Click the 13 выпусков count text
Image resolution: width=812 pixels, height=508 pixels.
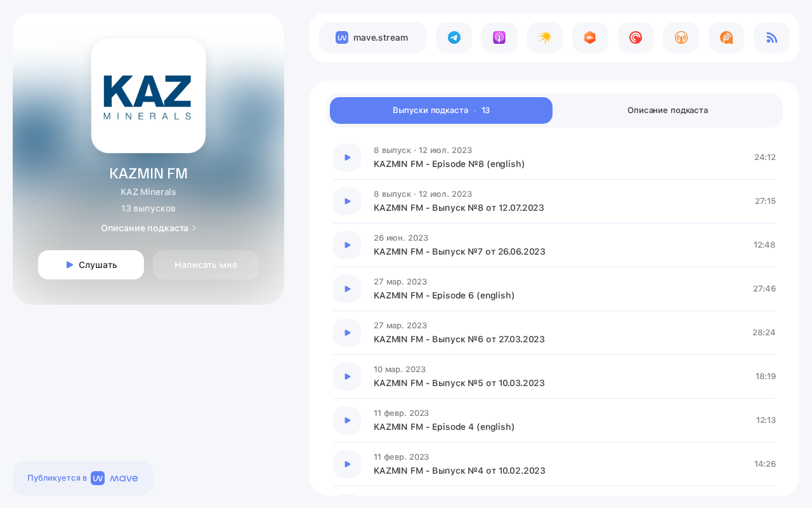click(148, 208)
